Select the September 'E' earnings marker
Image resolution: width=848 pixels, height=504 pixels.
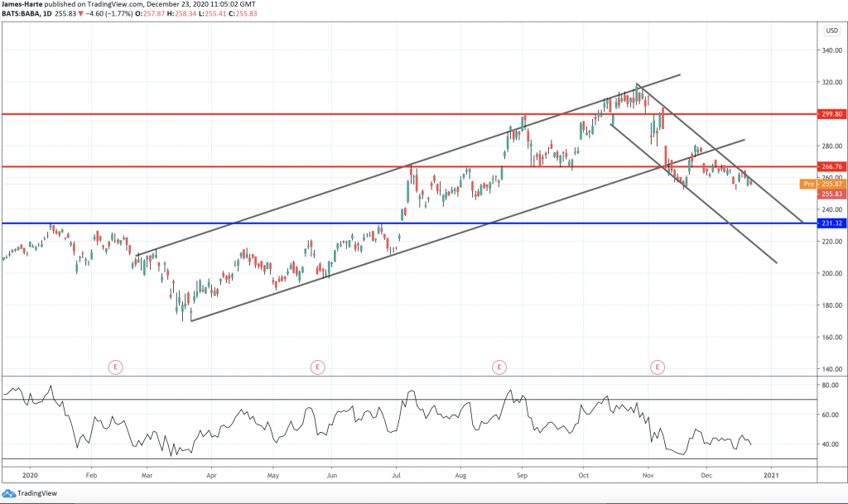pos(500,367)
